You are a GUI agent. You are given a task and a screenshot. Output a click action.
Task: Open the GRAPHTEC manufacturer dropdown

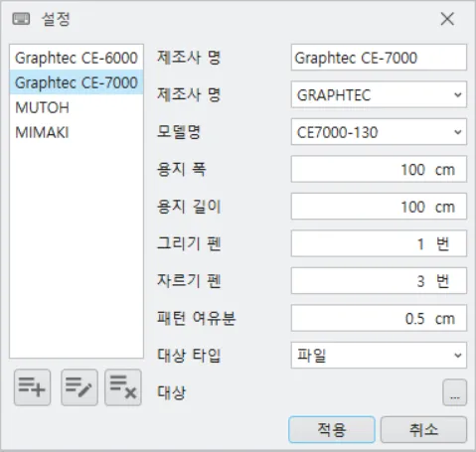[379, 94]
